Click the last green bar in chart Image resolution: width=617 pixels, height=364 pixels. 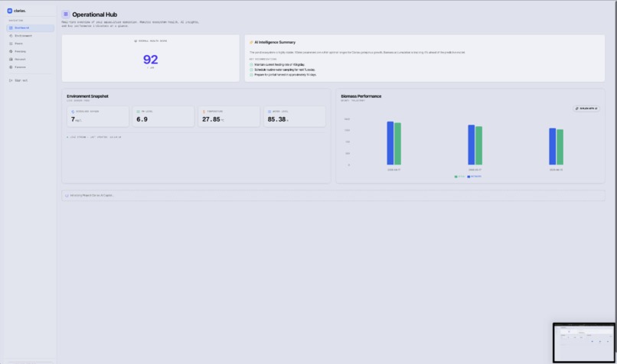[x=560, y=147]
